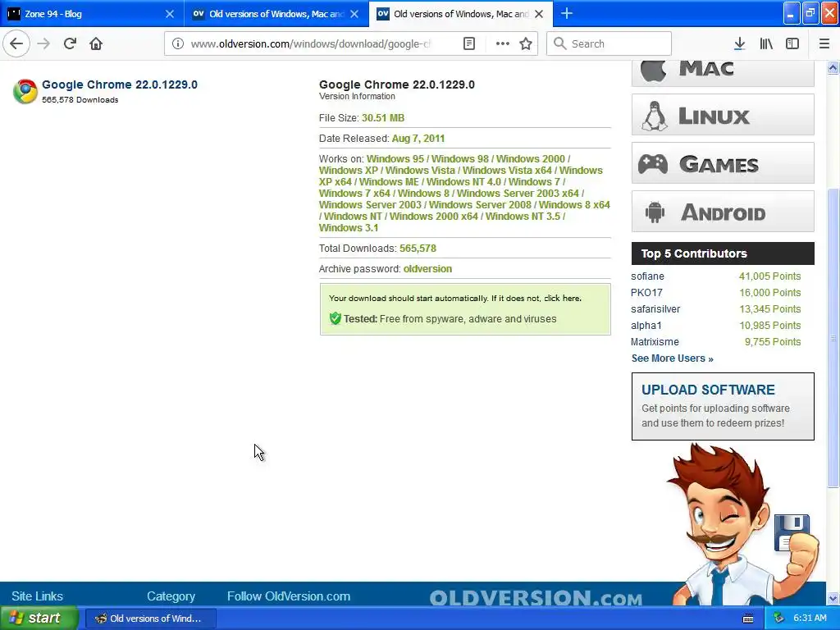The height and width of the screenshot is (630, 840).
Task: Close the middle Old versions tab
Action: tap(354, 14)
